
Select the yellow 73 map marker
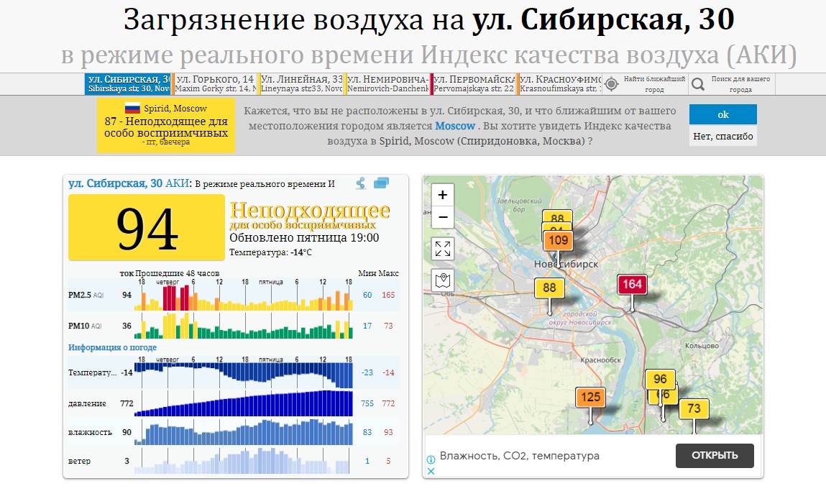tap(694, 408)
